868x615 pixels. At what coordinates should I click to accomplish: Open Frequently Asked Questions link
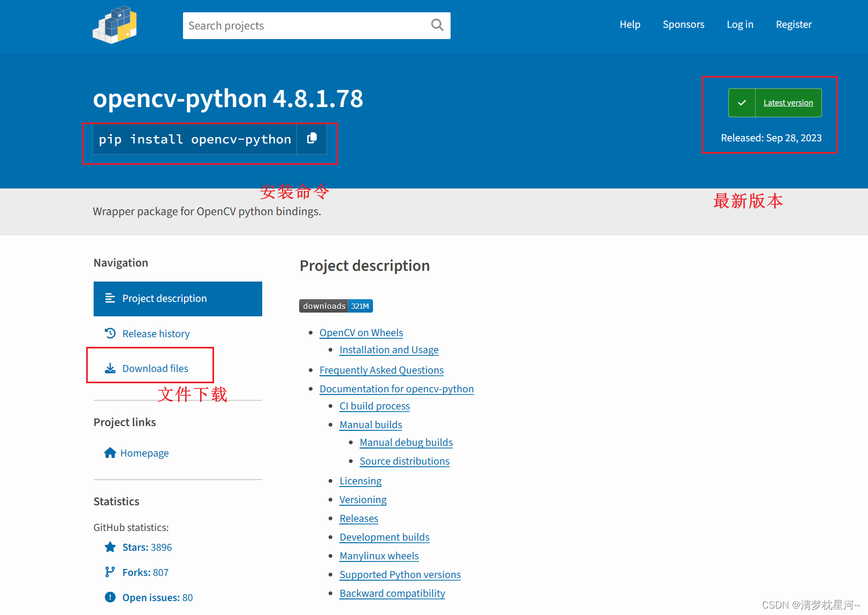tap(382, 370)
